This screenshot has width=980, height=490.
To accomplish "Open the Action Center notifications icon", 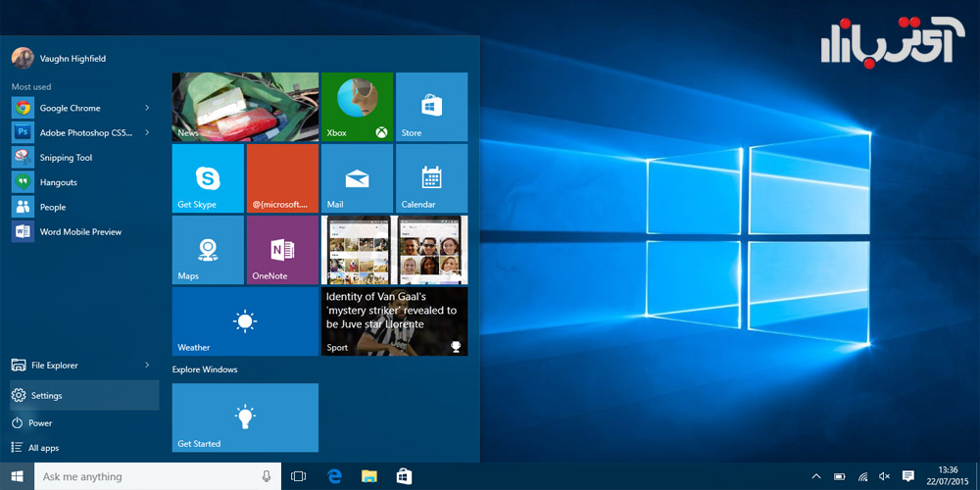I will 908,476.
